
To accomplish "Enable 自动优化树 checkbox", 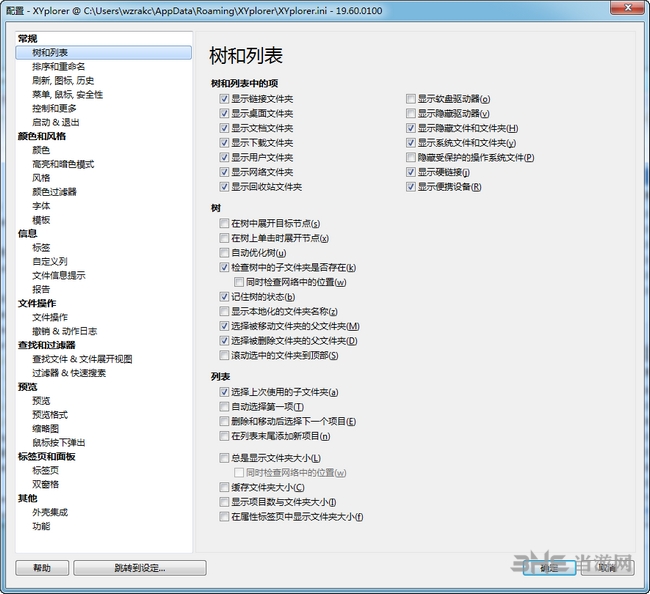I will [224, 253].
